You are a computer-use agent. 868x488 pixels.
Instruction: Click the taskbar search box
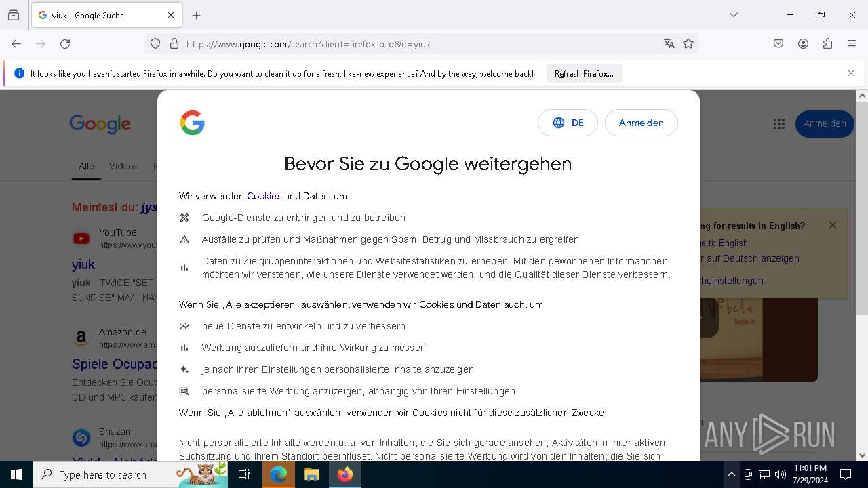pyautogui.click(x=131, y=474)
